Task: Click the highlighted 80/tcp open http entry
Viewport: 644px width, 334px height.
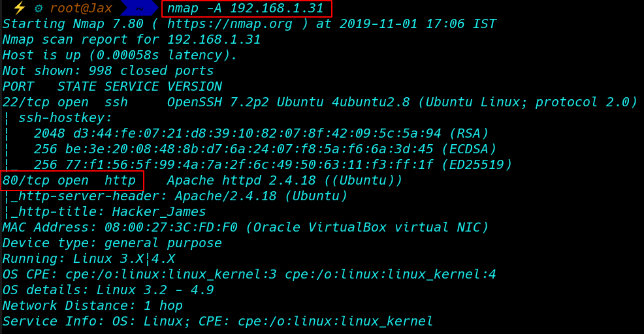Action: coord(72,181)
